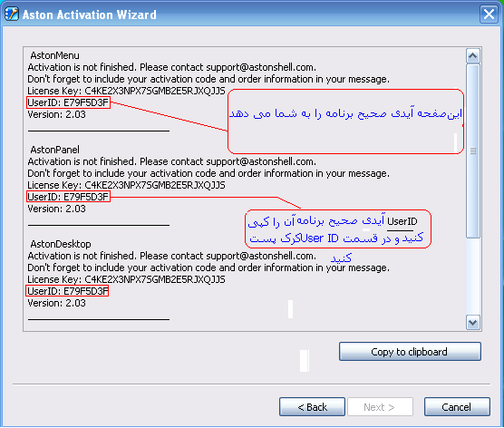Select the AstonMenu heading text

[x=55, y=55]
